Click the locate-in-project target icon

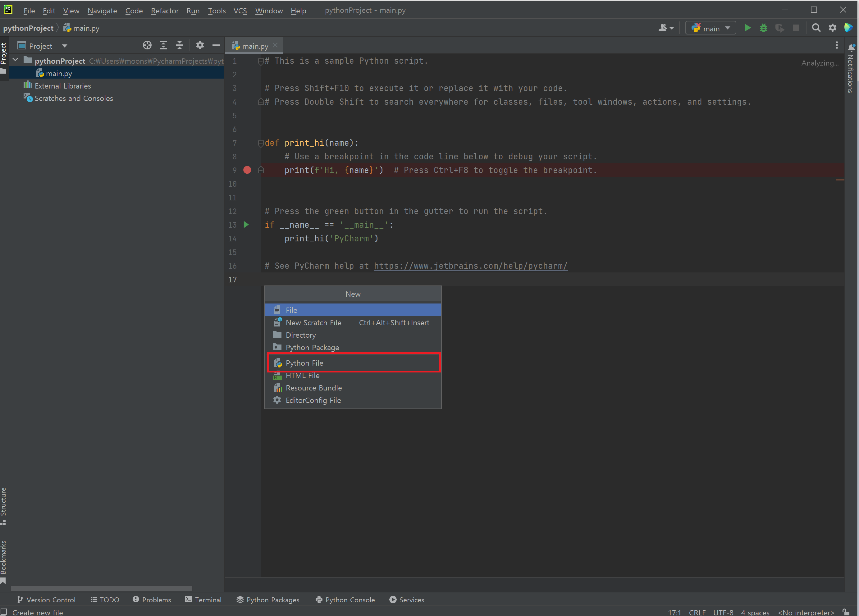(147, 45)
